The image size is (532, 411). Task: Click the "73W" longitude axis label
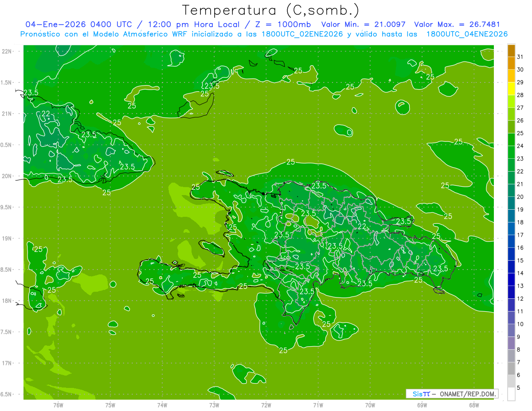pos(214,405)
